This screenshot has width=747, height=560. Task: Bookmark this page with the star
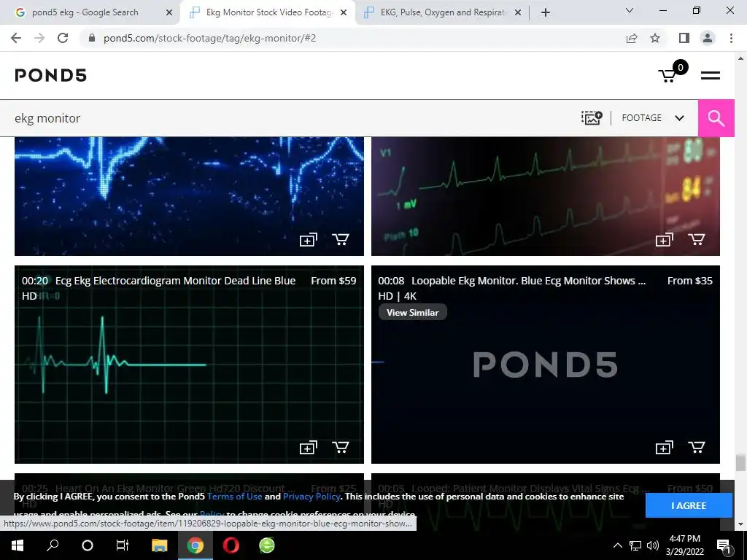(655, 38)
